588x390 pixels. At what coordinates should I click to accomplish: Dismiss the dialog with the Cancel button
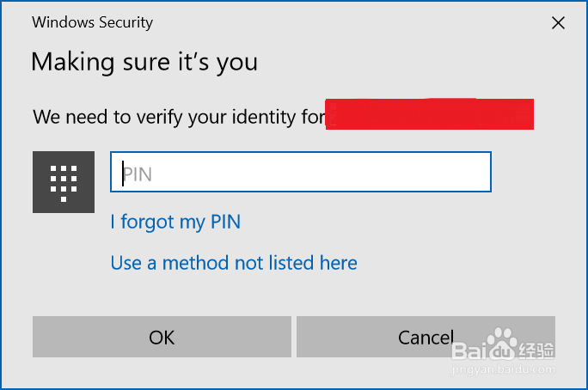(x=426, y=337)
